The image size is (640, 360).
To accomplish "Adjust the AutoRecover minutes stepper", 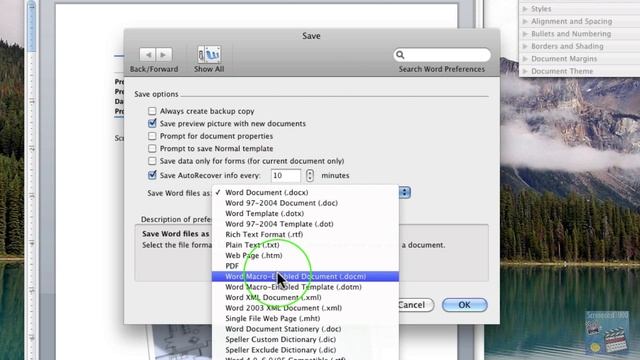I will pos(310,176).
